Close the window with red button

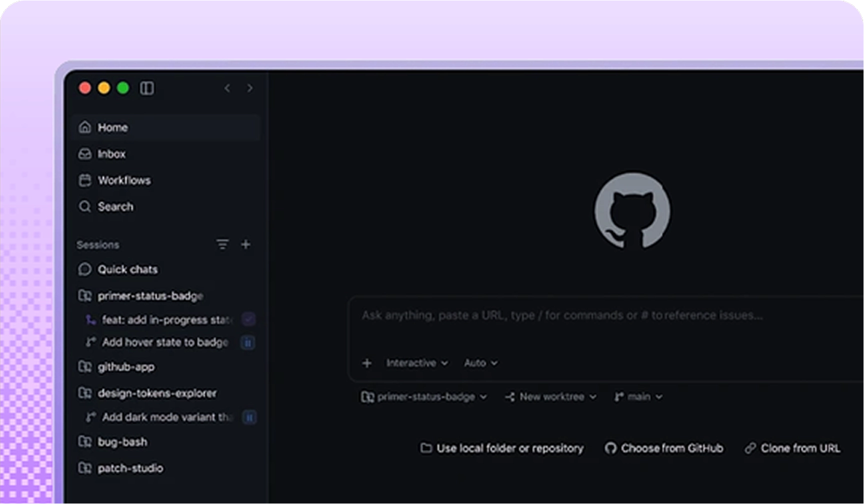click(85, 88)
